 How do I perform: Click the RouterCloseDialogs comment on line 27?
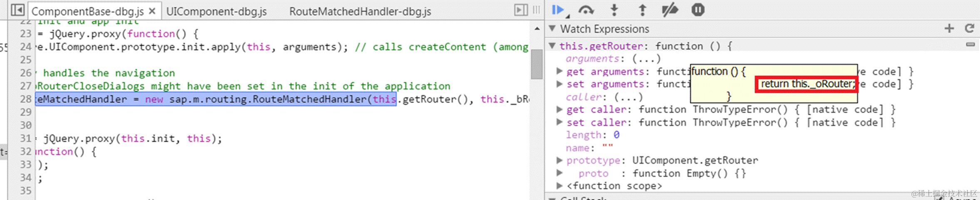[244, 86]
